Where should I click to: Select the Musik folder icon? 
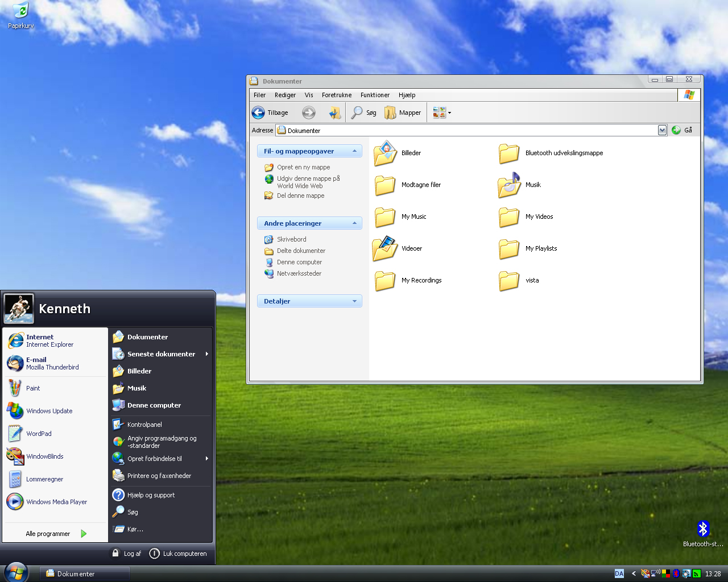[509, 185]
